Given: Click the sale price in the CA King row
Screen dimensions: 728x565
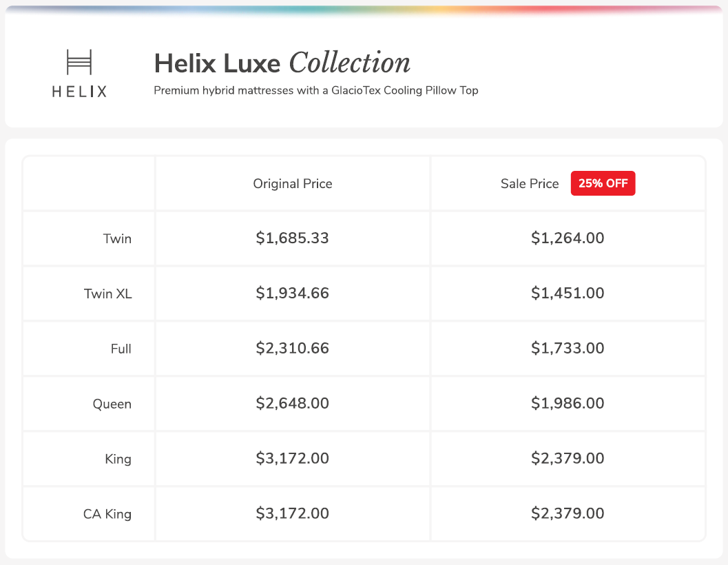Looking at the screenshot, I should click(568, 514).
